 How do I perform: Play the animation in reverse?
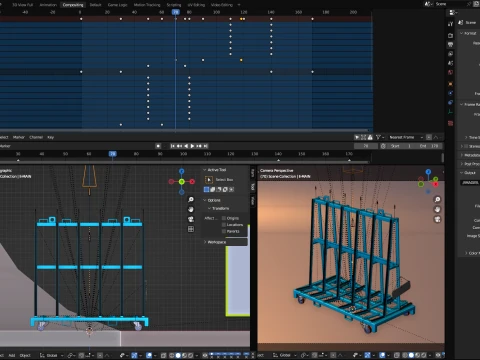click(186, 146)
